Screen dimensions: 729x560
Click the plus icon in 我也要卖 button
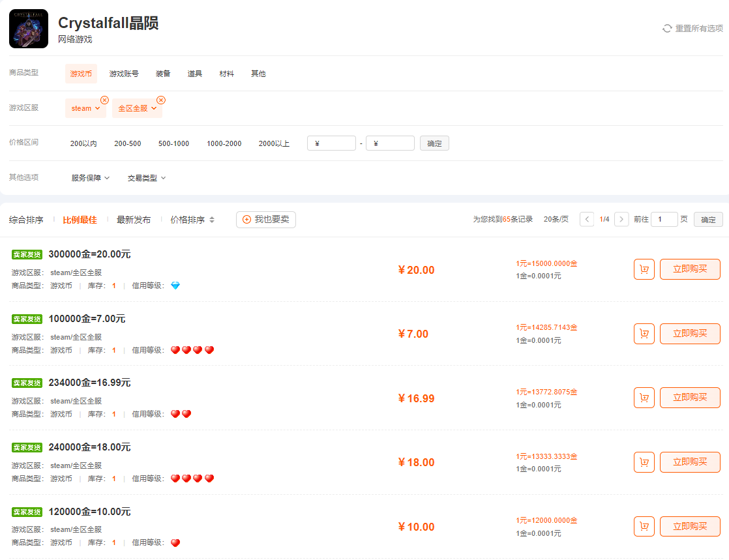point(245,220)
